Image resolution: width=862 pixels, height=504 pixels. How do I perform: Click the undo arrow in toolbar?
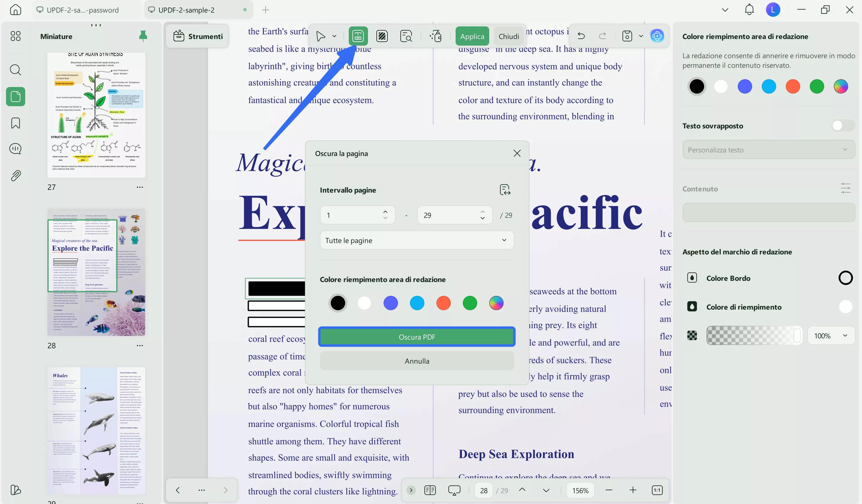click(581, 36)
